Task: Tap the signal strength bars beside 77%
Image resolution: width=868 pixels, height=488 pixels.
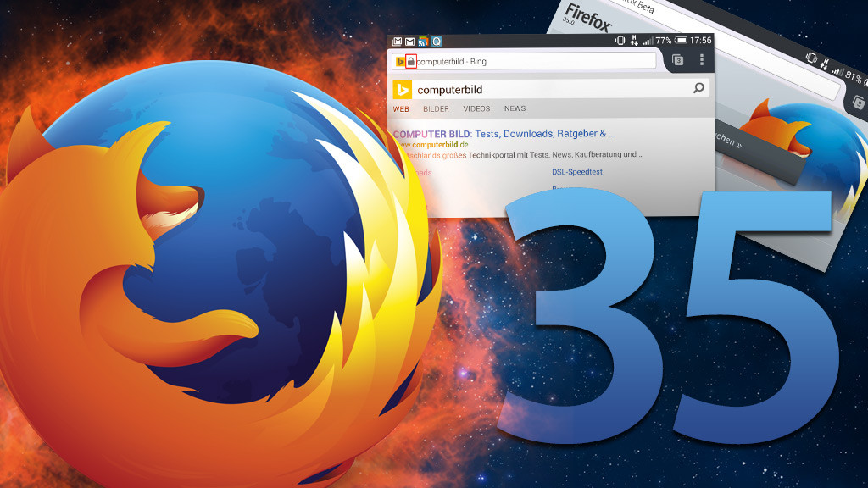Action: click(647, 41)
